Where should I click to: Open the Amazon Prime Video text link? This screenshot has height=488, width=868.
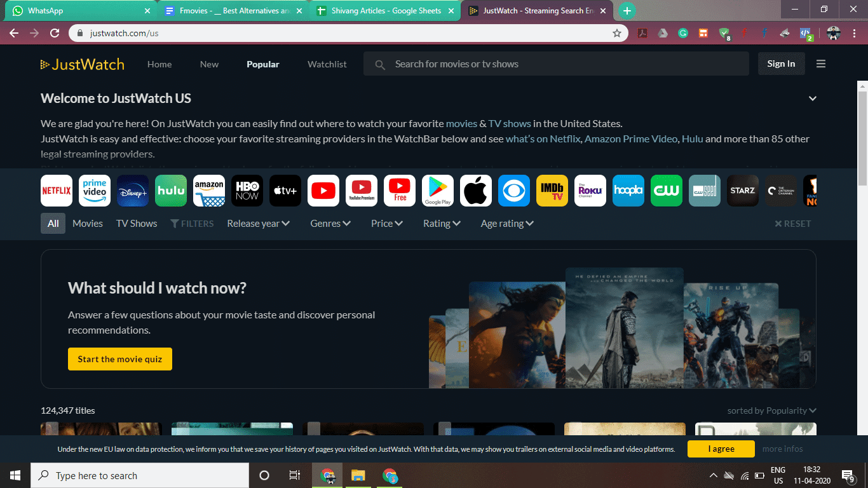631,139
